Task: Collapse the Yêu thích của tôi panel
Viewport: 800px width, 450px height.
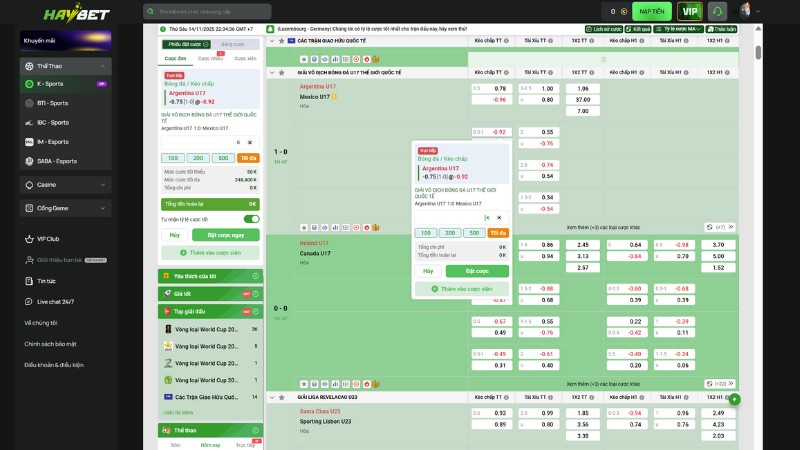Action: 256,276
